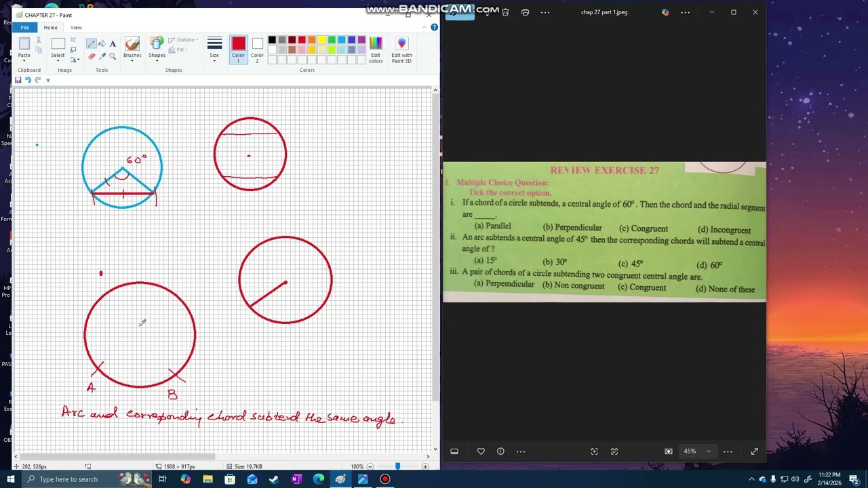Switch to the View ribbon tab
This screenshot has height=488, width=868.
coord(76,27)
